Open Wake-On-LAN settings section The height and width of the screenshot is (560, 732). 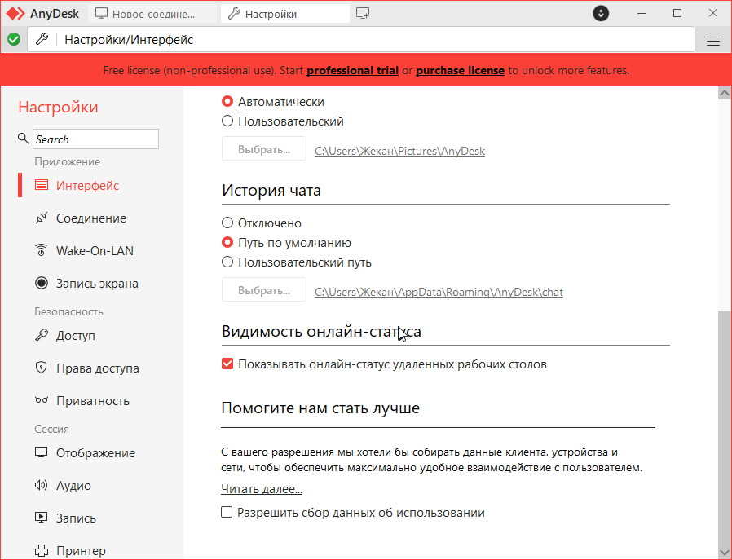click(94, 251)
